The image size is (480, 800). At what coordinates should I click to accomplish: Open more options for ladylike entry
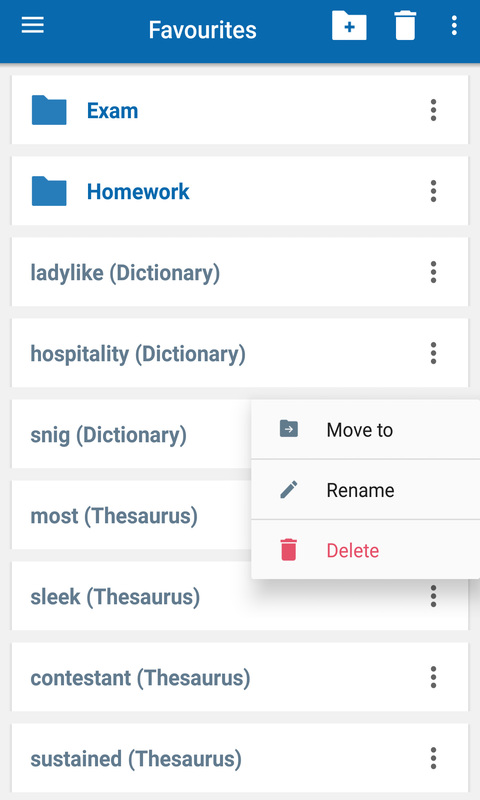[x=434, y=272]
